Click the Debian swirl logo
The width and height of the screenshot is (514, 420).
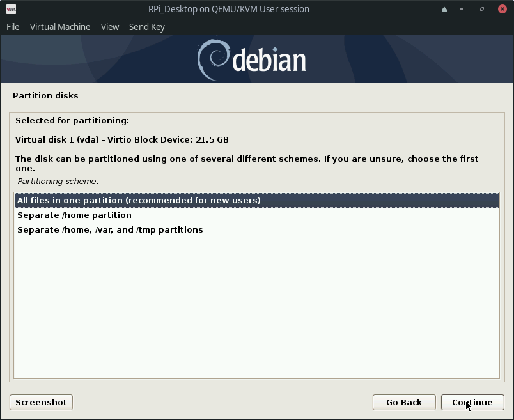(213, 59)
